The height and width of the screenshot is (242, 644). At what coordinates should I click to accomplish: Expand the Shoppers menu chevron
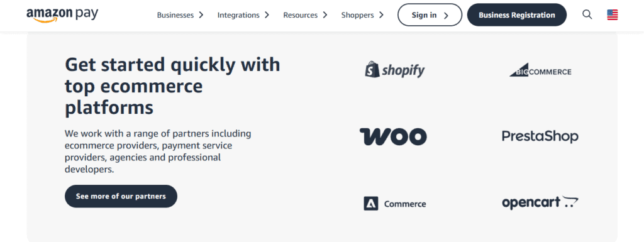(x=381, y=15)
